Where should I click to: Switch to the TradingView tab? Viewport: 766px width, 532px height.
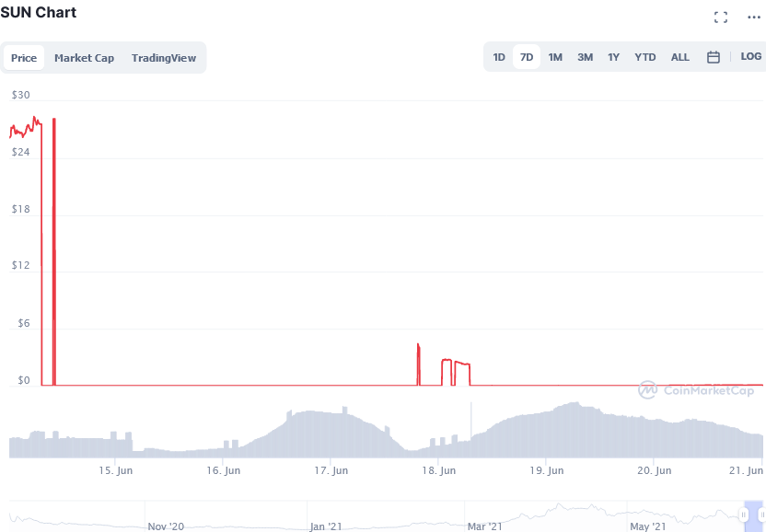[x=164, y=58]
